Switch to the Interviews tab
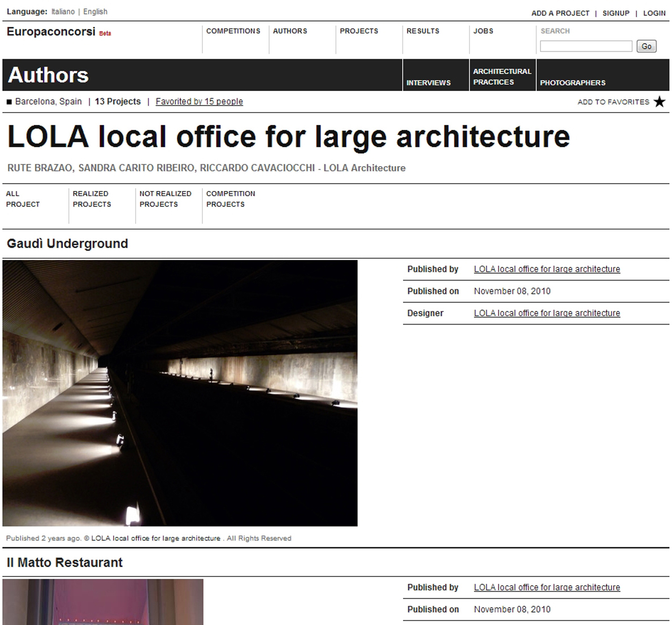Image resolution: width=672 pixels, height=625 pixels. point(428,83)
